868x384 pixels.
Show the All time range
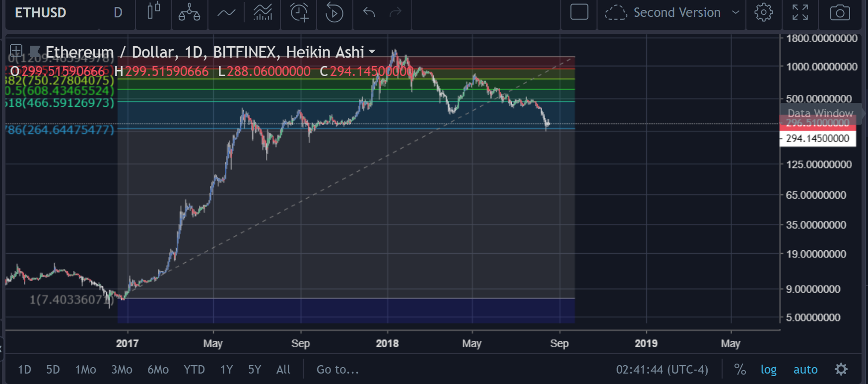tap(283, 370)
